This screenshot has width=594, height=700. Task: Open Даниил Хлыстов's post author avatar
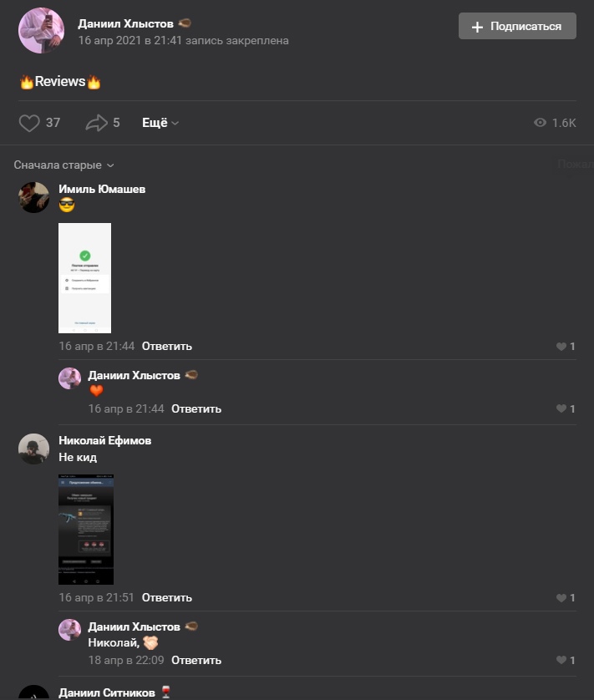[x=41, y=30]
